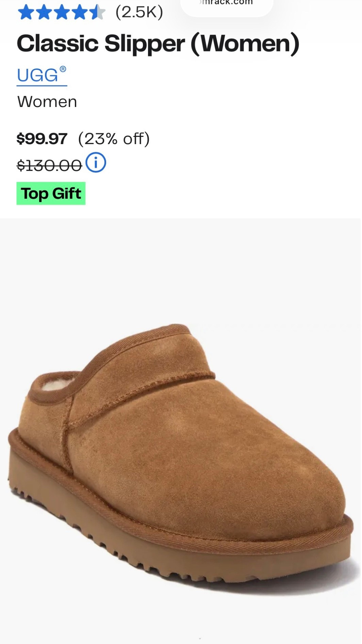Click the first blue rating star
362x644 pixels.
tap(26, 13)
